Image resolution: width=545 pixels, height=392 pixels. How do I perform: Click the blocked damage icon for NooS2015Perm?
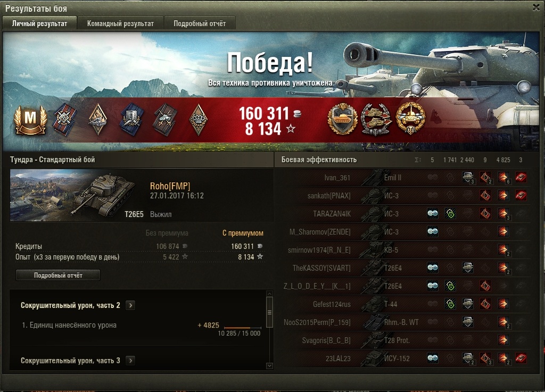pos(468,322)
